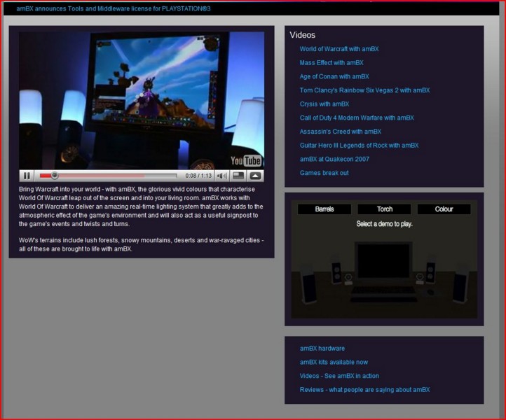506x420 pixels.
Task: Click the YouTube logo on the video
Action: click(x=246, y=160)
